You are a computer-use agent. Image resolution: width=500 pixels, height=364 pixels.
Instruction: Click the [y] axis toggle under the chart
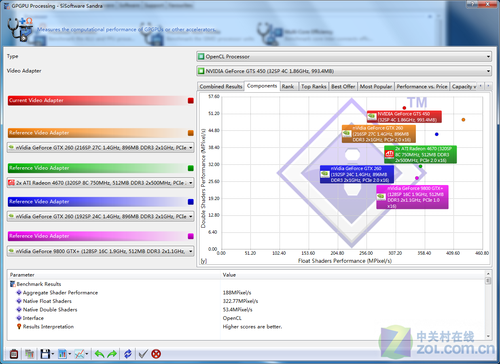click(204, 261)
